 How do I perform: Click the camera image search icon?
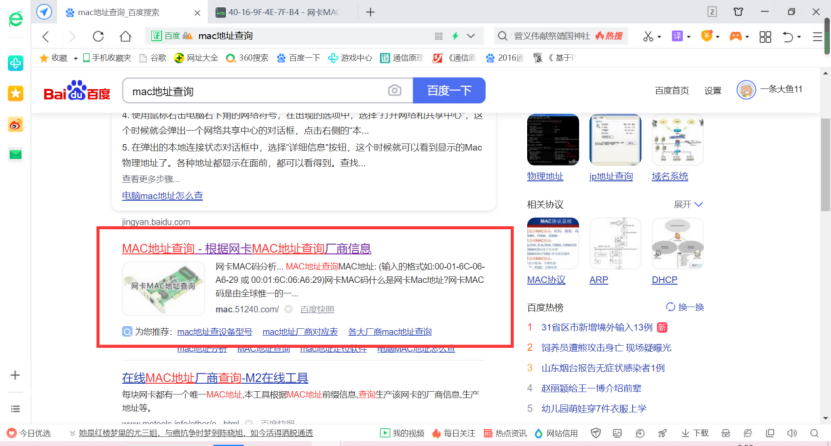click(x=394, y=91)
